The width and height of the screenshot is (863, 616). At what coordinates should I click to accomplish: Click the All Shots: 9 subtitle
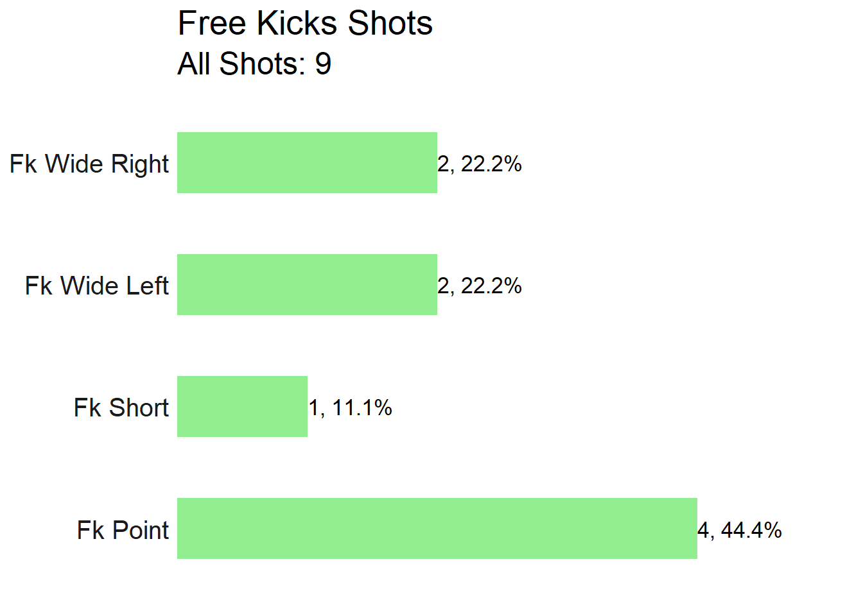(254, 64)
